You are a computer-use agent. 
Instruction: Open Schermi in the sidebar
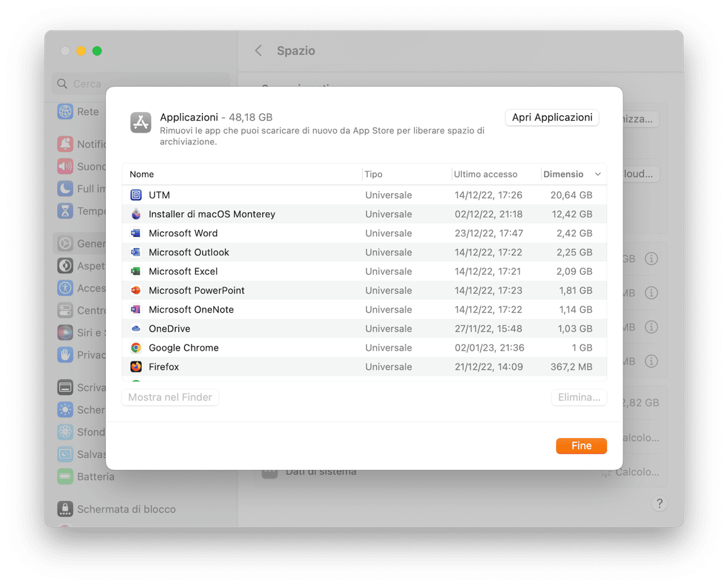(81, 410)
